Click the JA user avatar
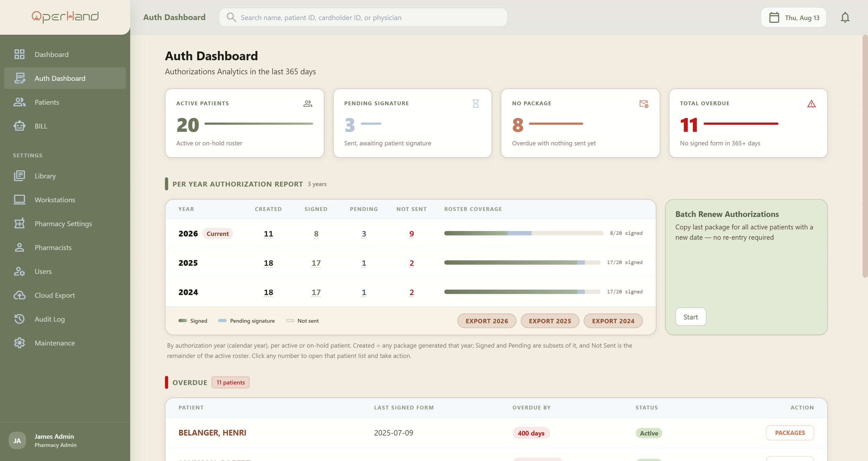The width and height of the screenshot is (868, 461). point(17,440)
